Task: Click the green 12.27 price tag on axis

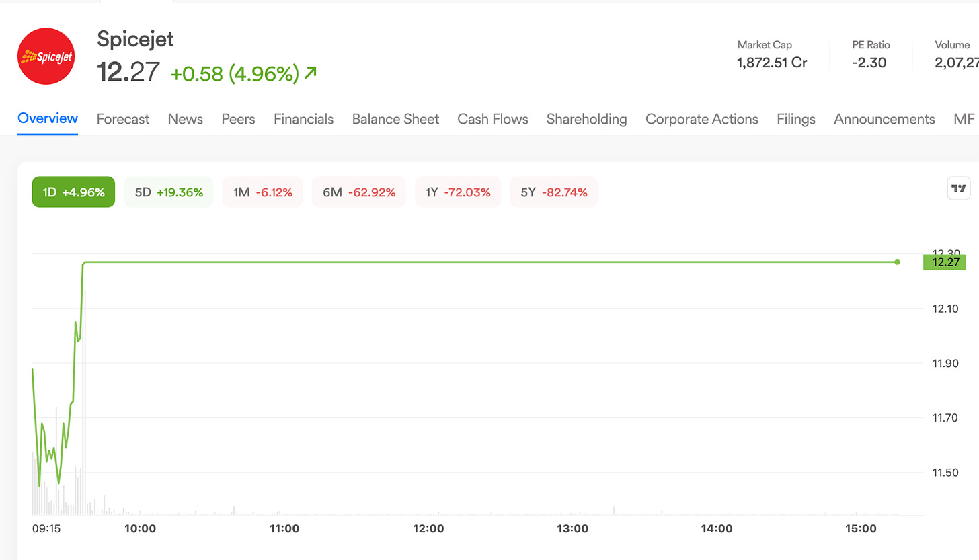Action: click(945, 262)
